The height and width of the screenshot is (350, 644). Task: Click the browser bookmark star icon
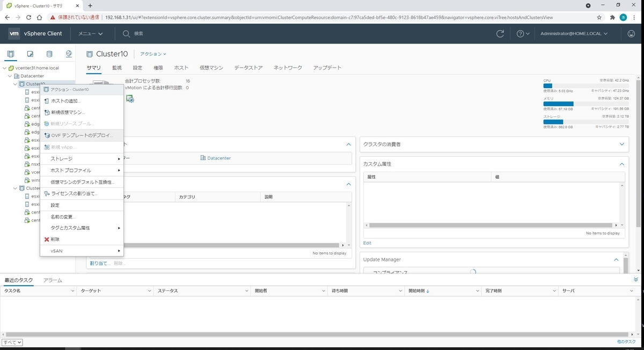tap(599, 17)
